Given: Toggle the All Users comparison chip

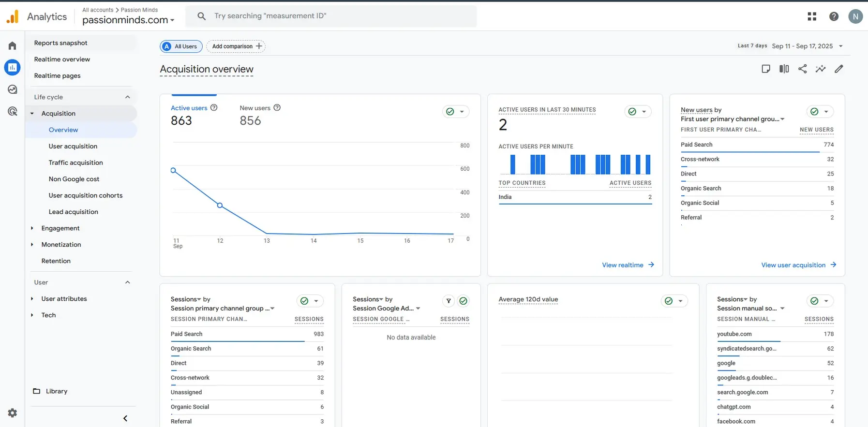Looking at the screenshot, I should point(181,46).
